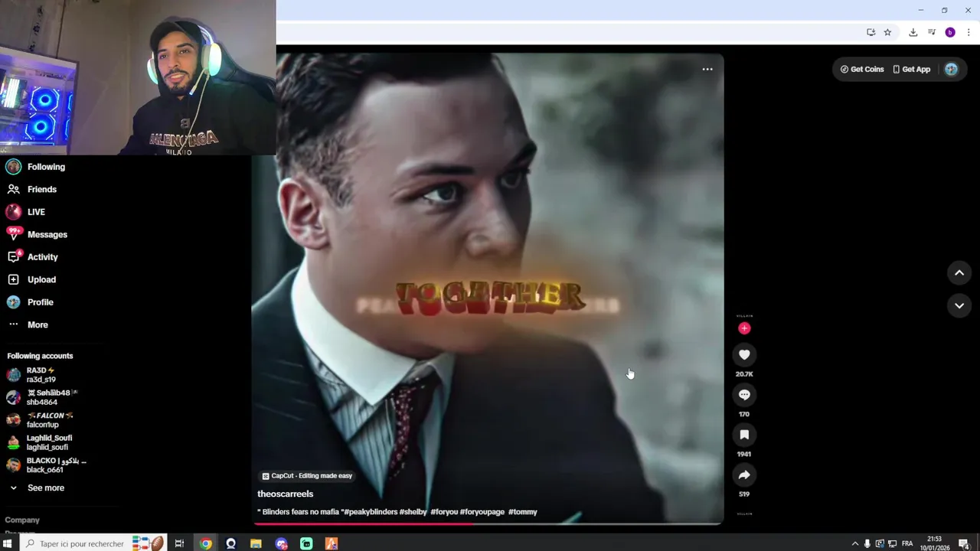Viewport: 980px width, 551px height.
Task: Open the #foryou hashtag
Action: 444,512
